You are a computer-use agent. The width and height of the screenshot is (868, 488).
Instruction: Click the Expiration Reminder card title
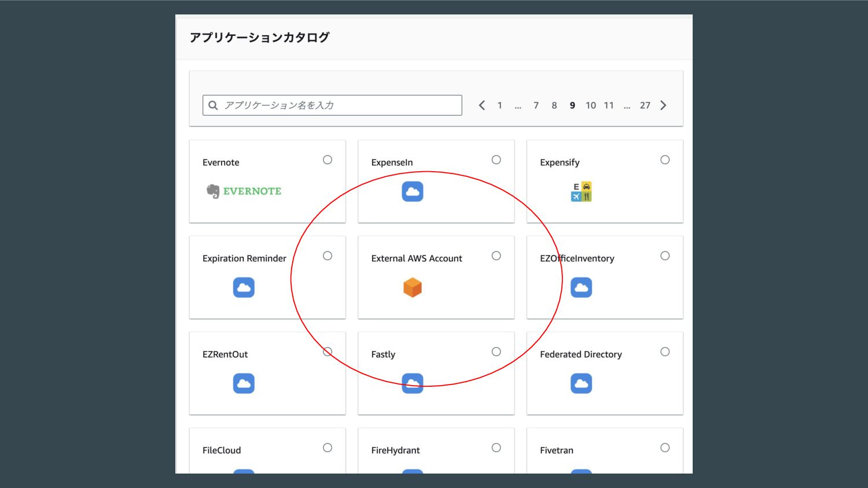coord(244,258)
